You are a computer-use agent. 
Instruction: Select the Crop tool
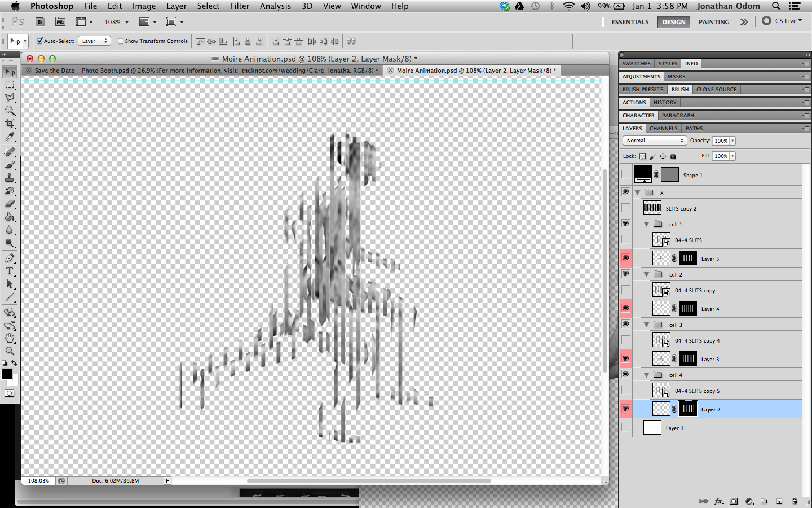[9, 124]
